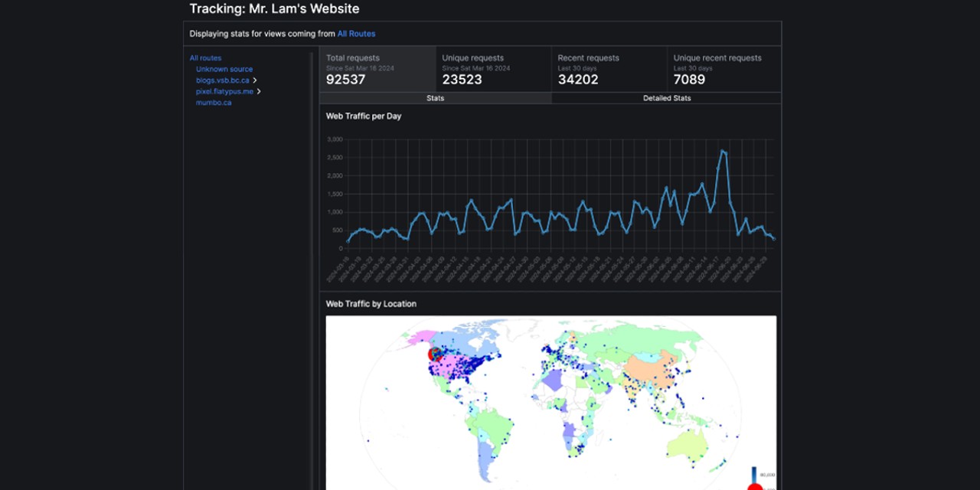Expand the chevron beside pixel.flatypus.me

point(259,91)
